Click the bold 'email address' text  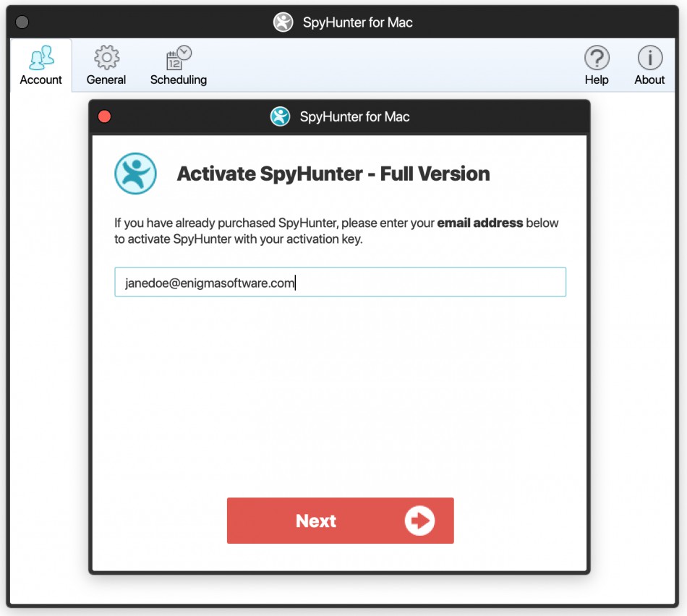point(479,223)
